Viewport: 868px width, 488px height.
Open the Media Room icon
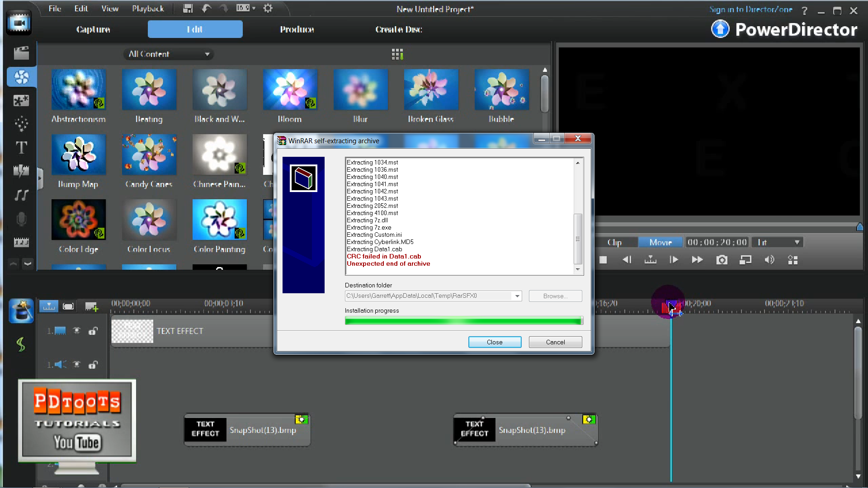coord(21,53)
